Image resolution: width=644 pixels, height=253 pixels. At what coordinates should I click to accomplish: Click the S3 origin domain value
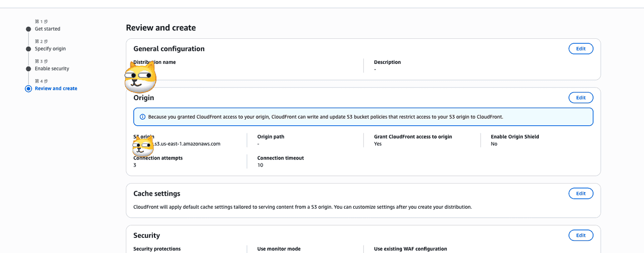tap(187, 144)
